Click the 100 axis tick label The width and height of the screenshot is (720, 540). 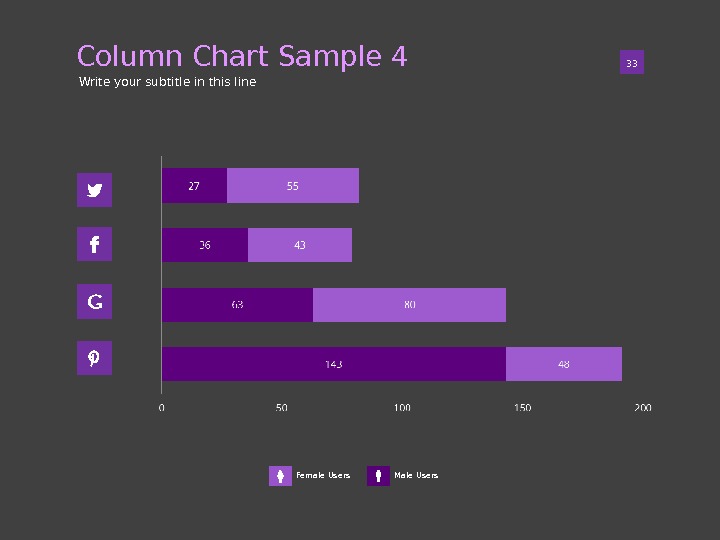402,408
